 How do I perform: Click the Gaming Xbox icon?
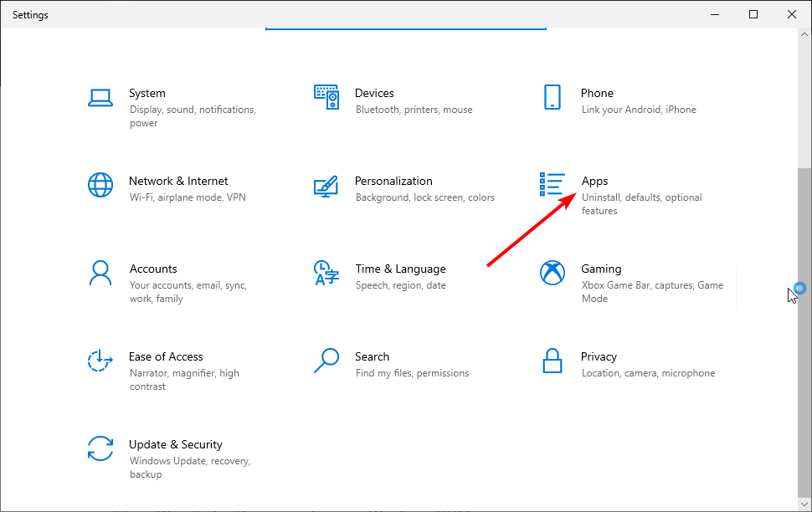pos(552,273)
